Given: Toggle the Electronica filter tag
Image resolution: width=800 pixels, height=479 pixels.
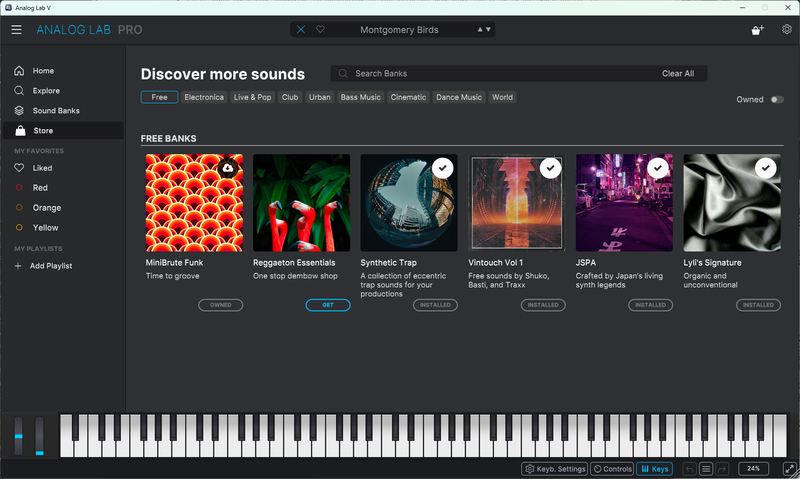Looking at the screenshot, I should [x=204, y=97].
